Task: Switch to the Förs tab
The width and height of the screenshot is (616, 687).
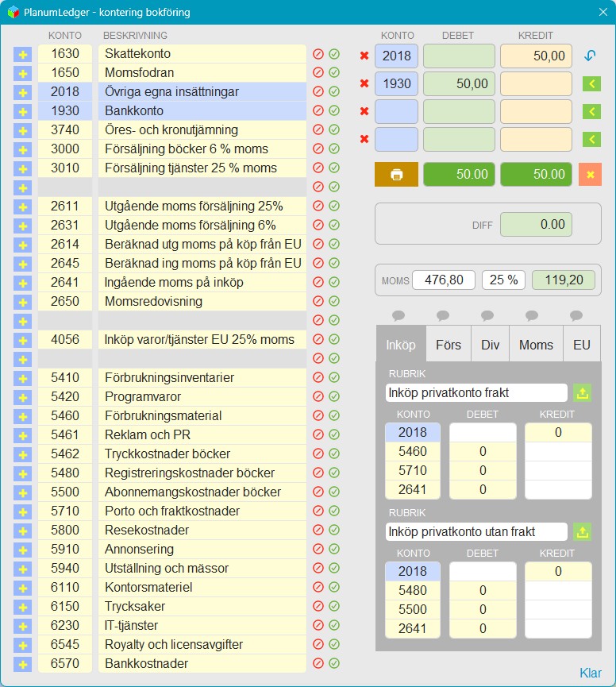Action: (x=449, y=345)
